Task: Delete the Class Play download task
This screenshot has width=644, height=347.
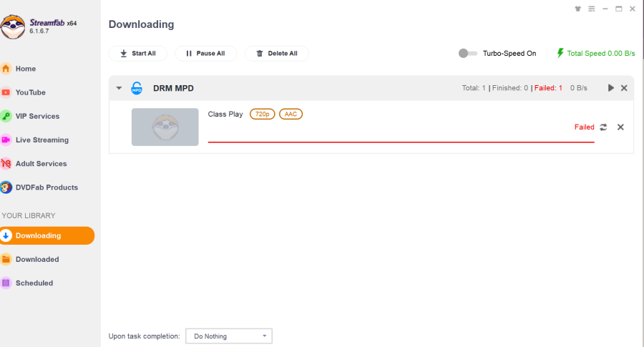Action: pyautogui.click(x=620, y=127)
